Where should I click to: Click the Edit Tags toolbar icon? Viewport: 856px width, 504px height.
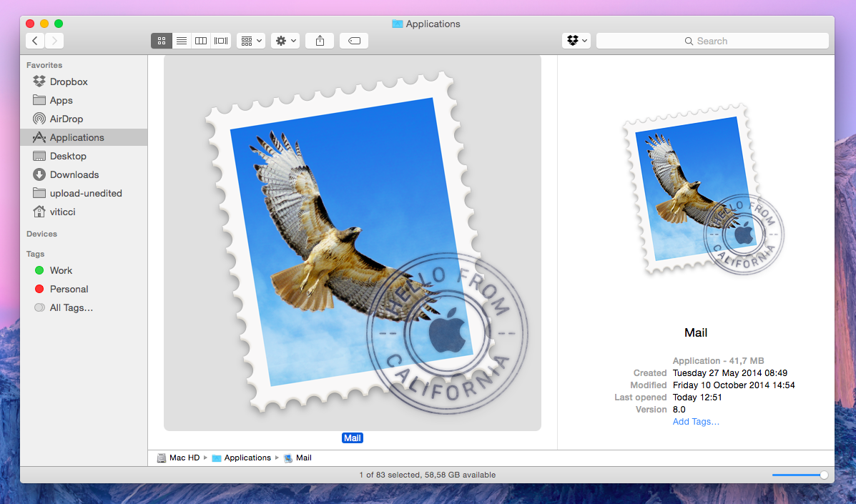tap(354, 41)
